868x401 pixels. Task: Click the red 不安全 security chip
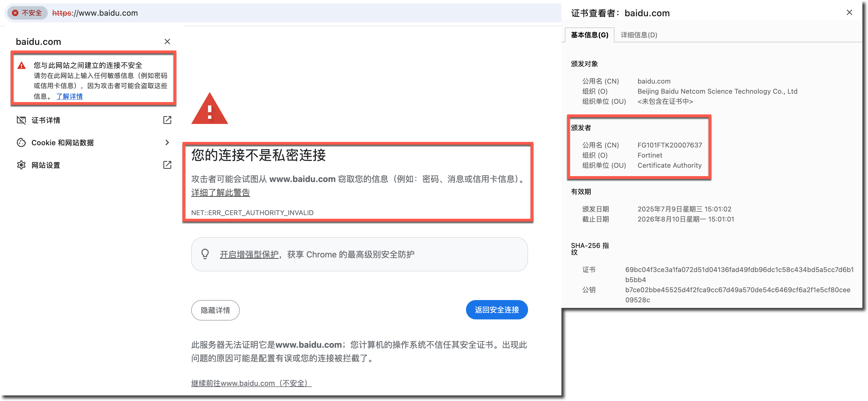pyautogui.click(x=27, y=13)
